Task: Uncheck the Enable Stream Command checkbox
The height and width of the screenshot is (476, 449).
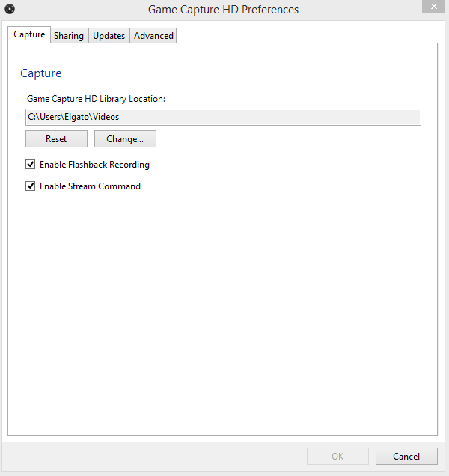Action: [x=31, y=186]
